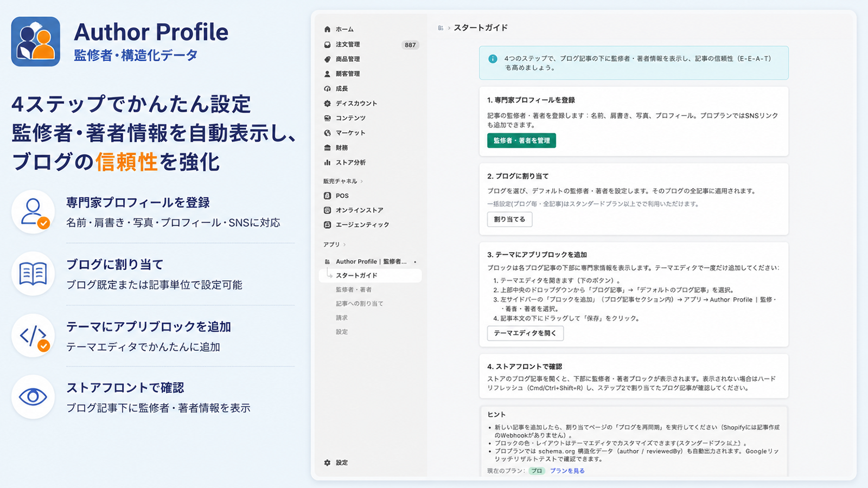Click the エージェンティック channel icon

coord(327,224)
